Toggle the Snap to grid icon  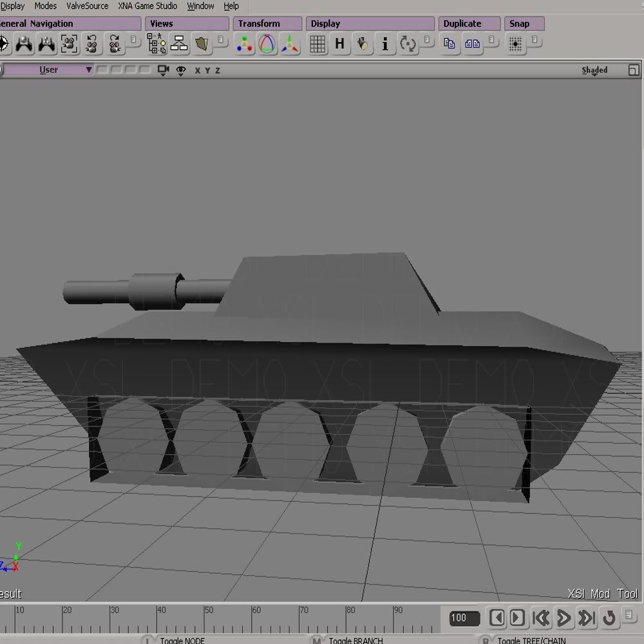tap(515, 44)
